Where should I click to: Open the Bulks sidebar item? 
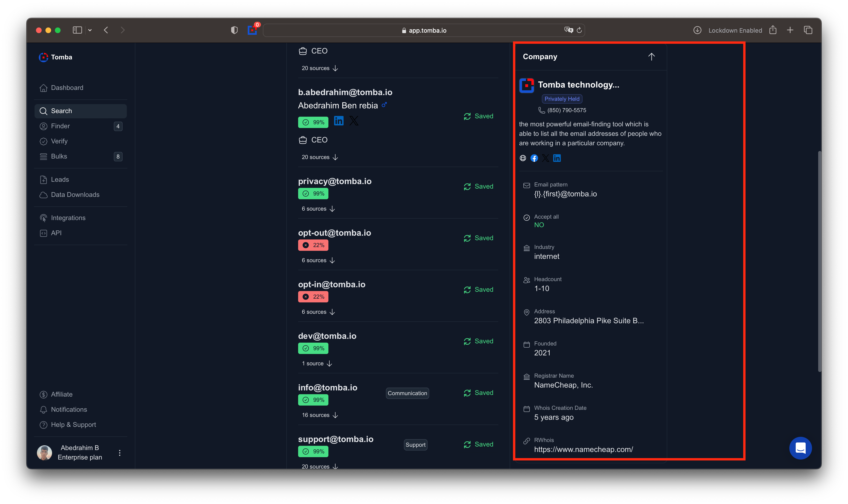tap(80, 156)
